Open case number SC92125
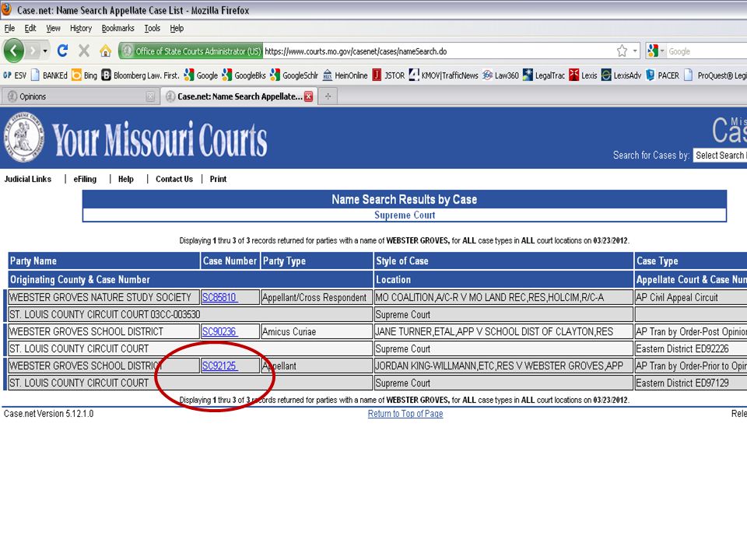Screen dimensions: 747x560 pyautogui.click(x=219, y=366)
